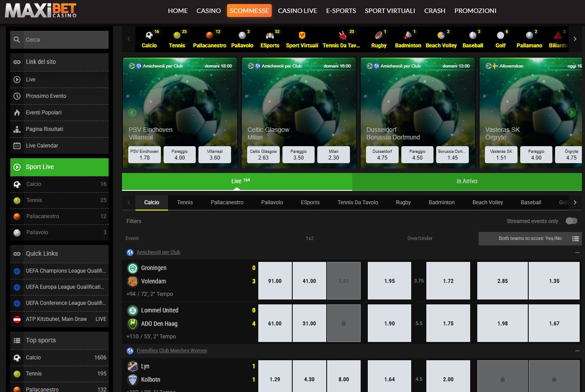Select Pallacanestro basketball icon in carousel

tap(210, 35)
